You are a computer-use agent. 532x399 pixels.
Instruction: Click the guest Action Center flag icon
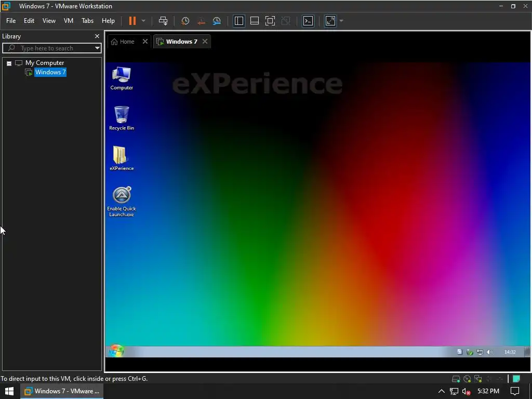click(459, 352)
